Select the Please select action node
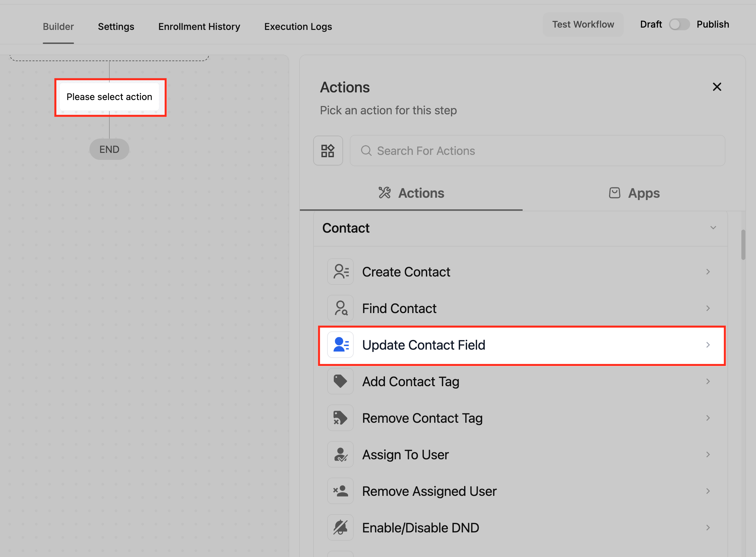The width and height of the screenshot is (756, 557). [x=109, y=97]
